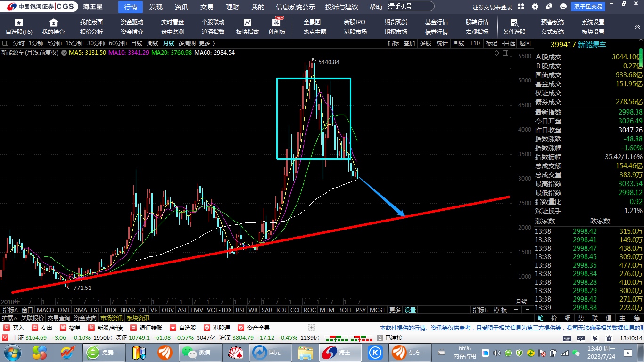Screen dimensions: 644x362
Task: Click the 月线 period label below chart
Action: [521, 302]
